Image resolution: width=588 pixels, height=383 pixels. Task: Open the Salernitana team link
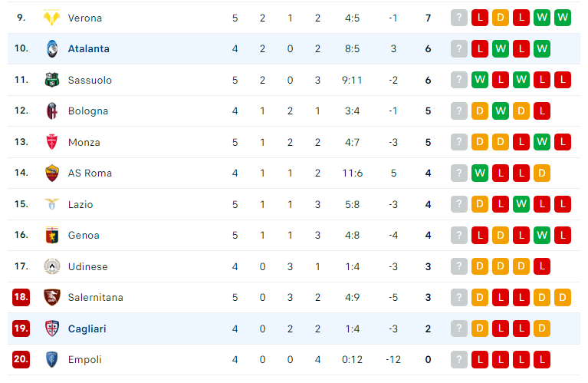[x=95, y=297]
